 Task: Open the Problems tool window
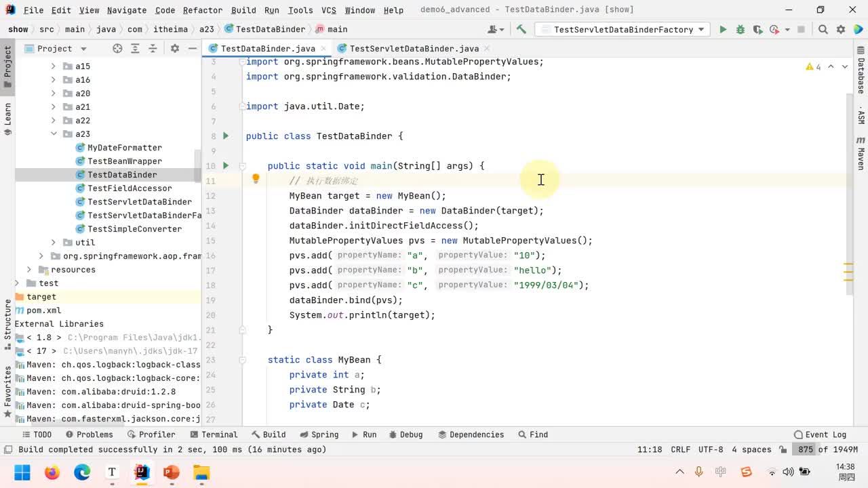click(x=89, y=434)
